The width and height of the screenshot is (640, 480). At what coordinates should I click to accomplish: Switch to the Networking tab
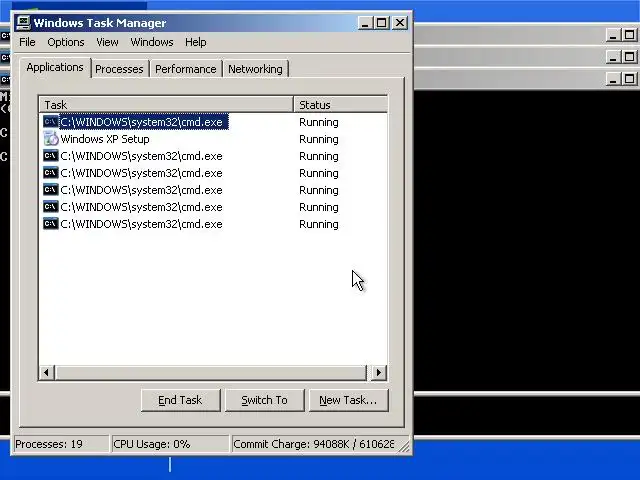pos(255,69)
